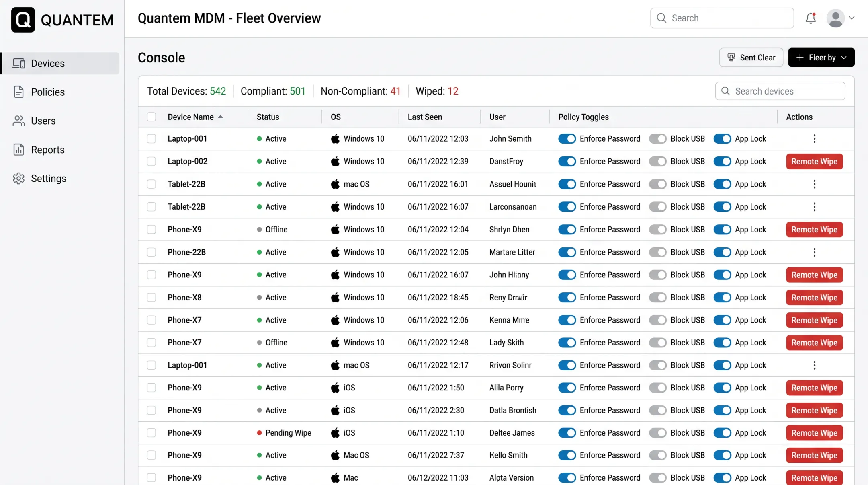Remote Wipe Reny's Phone-X8
This screenshot has height=485, width=868.
tap(814, 298)
